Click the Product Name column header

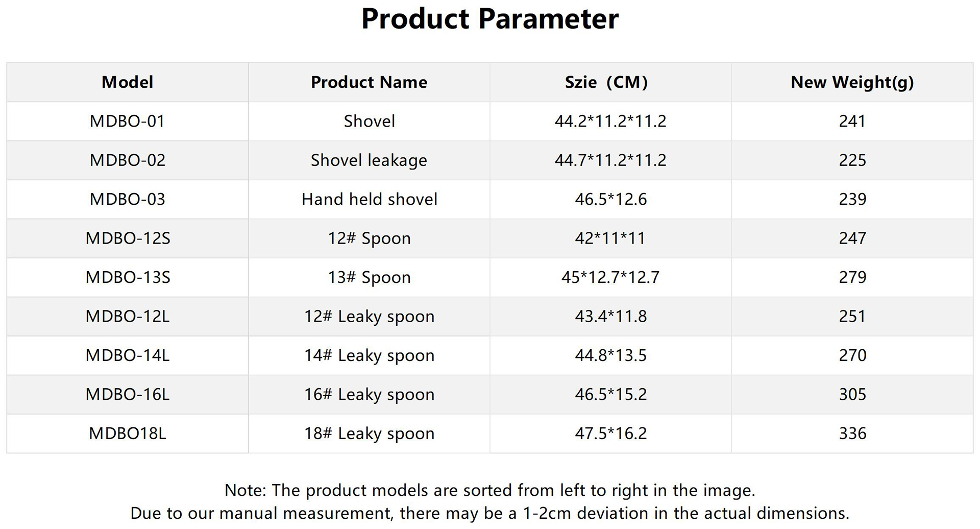pyautogui.click(x=369, y=82)
